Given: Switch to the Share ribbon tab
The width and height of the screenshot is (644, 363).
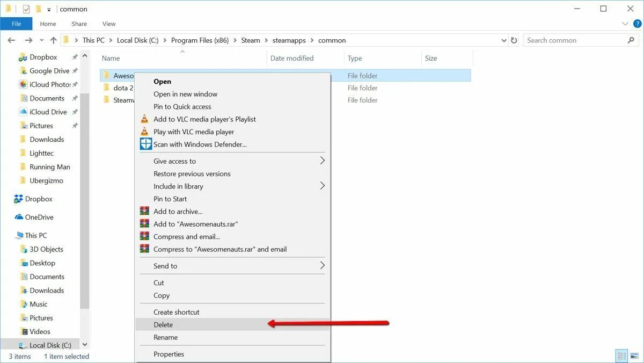Looking at the screenshot, I should coord(79,24).
